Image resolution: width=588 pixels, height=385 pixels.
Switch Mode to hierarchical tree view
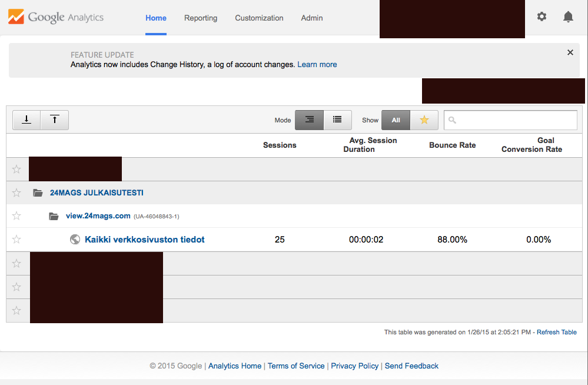(310, 120)
